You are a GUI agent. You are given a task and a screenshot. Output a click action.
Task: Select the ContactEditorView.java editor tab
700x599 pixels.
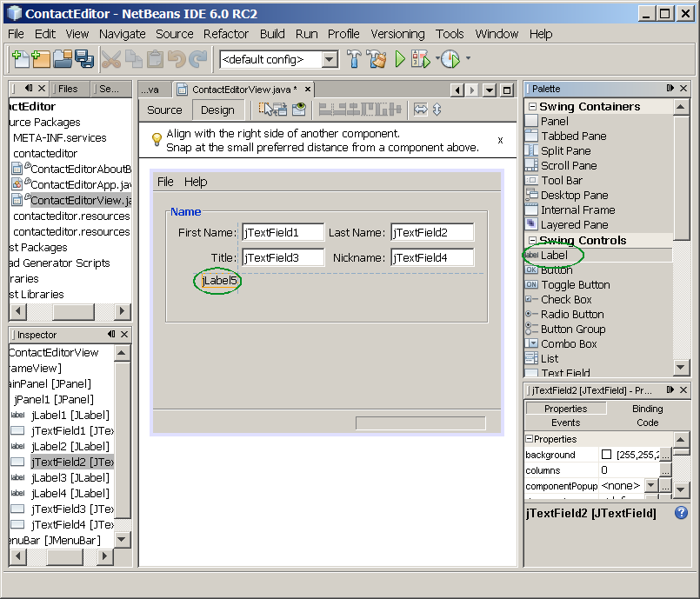click(244, 90)
